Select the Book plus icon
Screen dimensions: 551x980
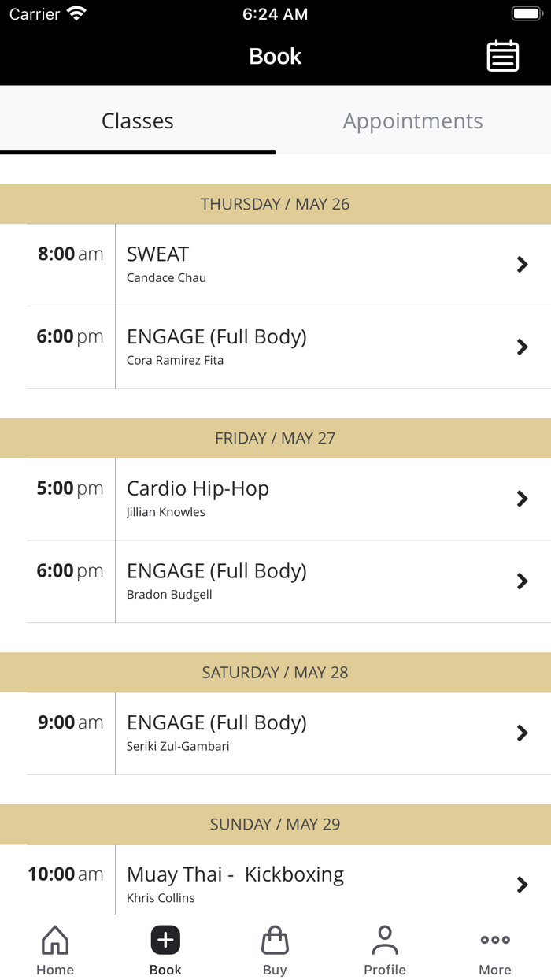(x=165, y=939)
